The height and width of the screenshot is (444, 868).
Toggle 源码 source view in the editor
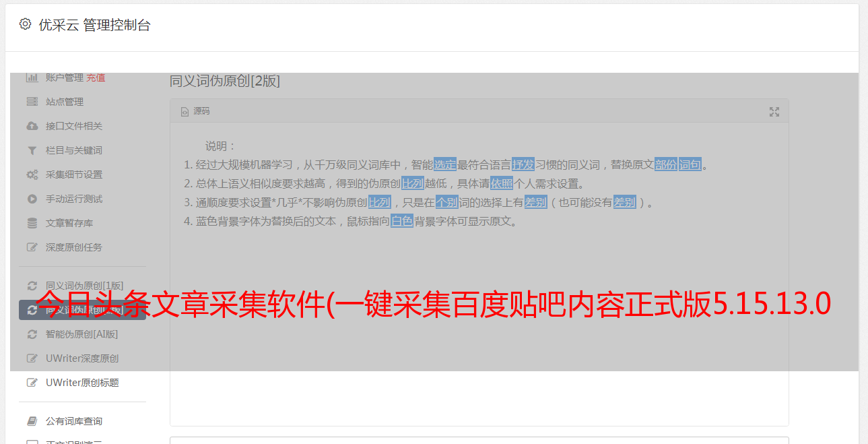pyautogui.click(x=195, y=111)
